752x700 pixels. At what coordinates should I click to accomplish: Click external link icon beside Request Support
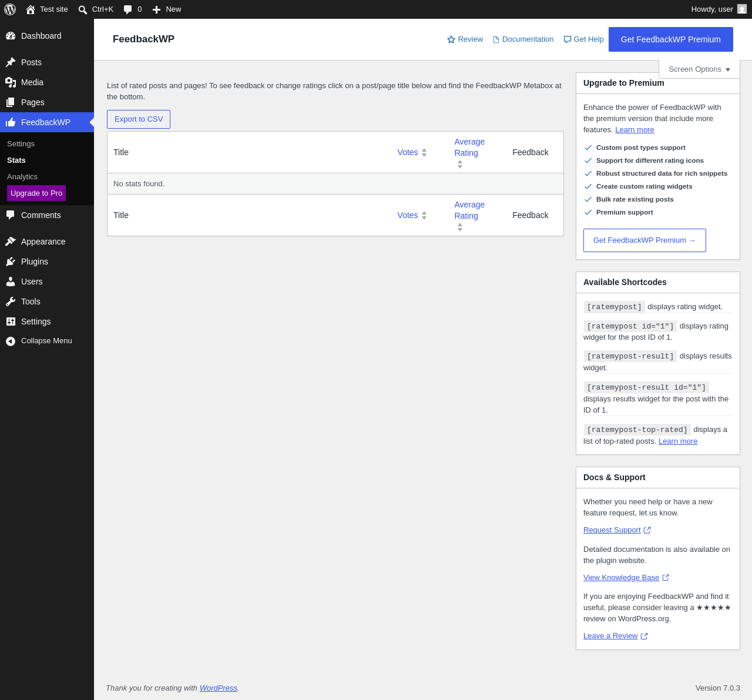pyautogui.click(x=647, y=530)
